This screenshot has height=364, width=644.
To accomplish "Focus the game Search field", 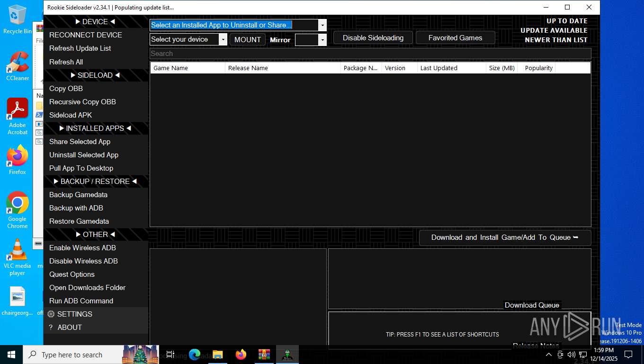I will 370,54.
